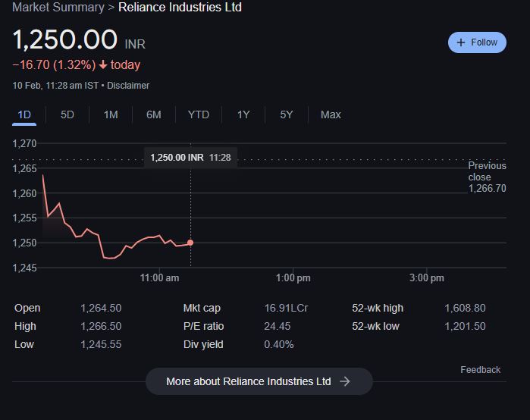The image size is (530, 420).
Task: Click the 1,270 y-axis label
Action: click(24, 143)
